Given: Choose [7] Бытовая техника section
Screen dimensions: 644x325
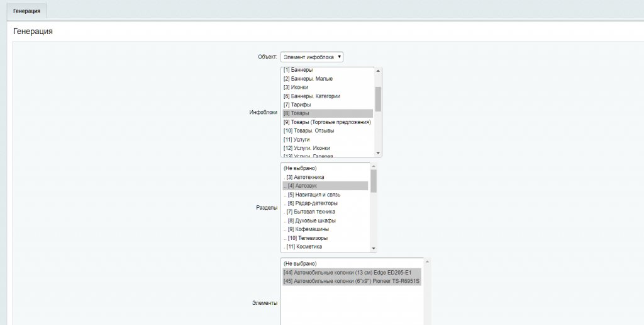Looking at the screenshot, I should coord(311,212).
